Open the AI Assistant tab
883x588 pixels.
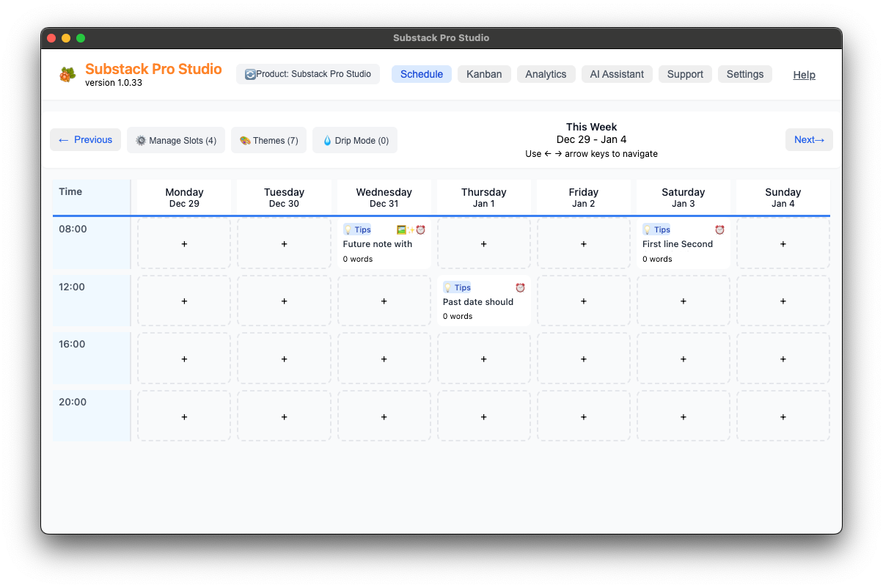(617, 74)
